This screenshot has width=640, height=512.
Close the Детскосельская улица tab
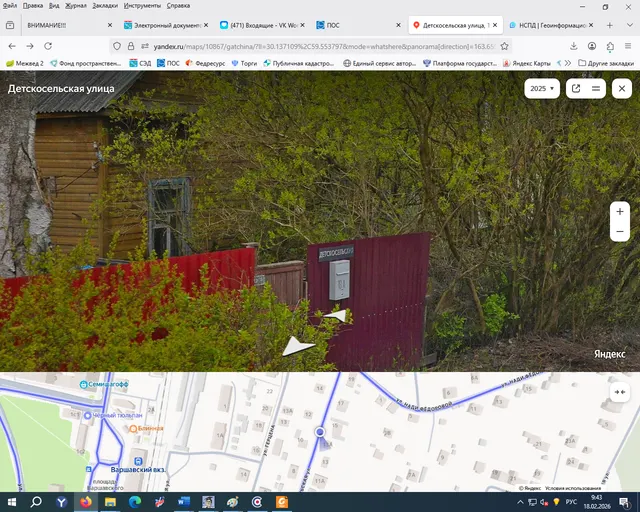(x=495, y=25)
